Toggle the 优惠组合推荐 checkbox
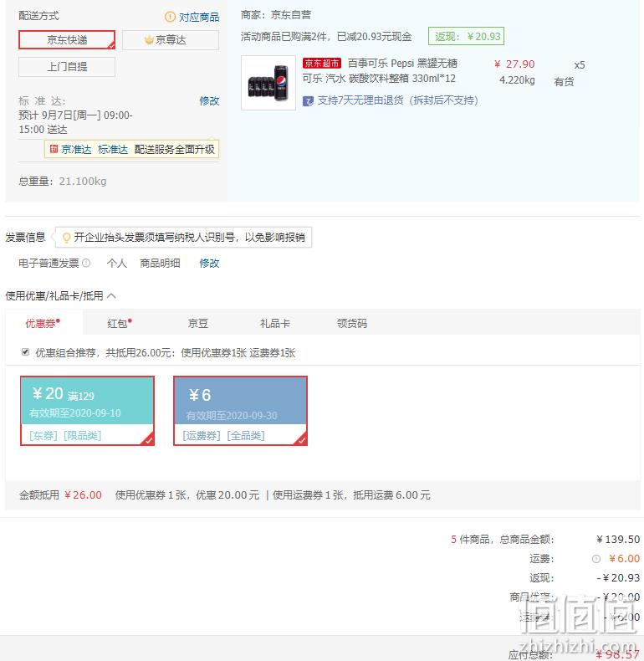This screenshot has width=644, height=661. pos(25,351)
